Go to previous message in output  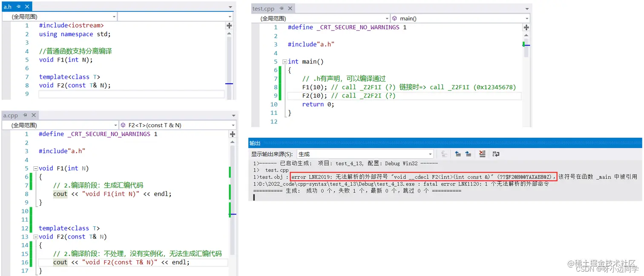[x=458, y=154]
